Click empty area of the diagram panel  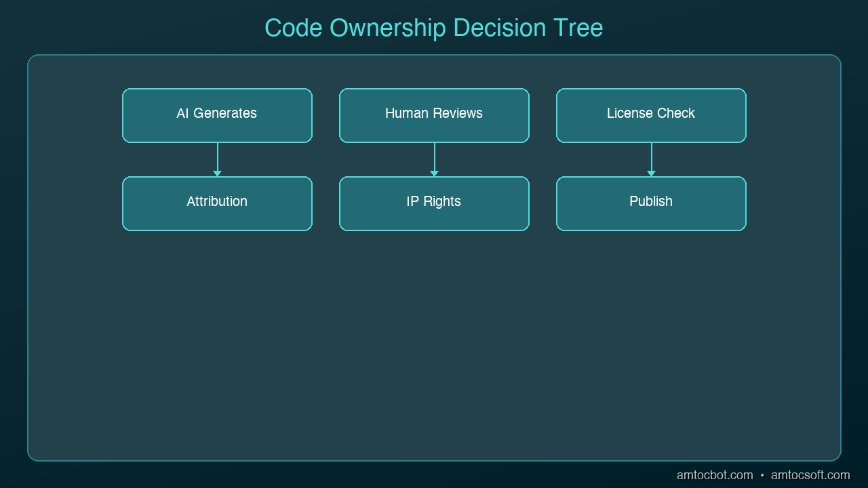pos(434,346)
